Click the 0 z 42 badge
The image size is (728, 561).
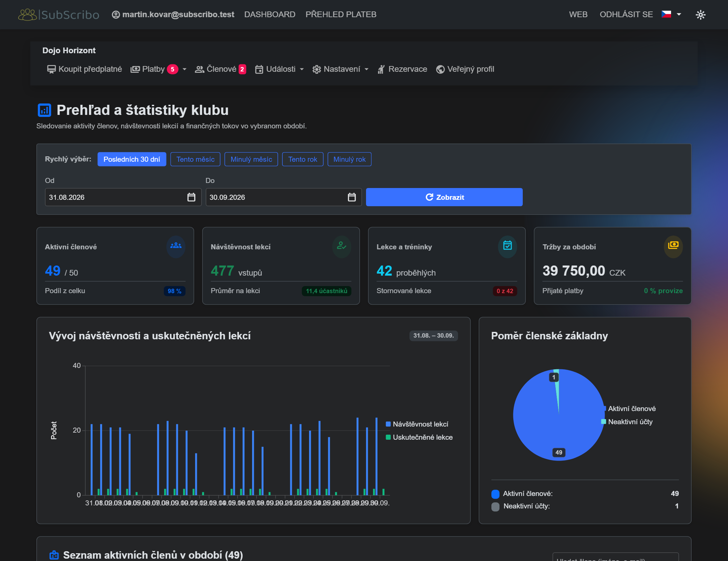505,291
